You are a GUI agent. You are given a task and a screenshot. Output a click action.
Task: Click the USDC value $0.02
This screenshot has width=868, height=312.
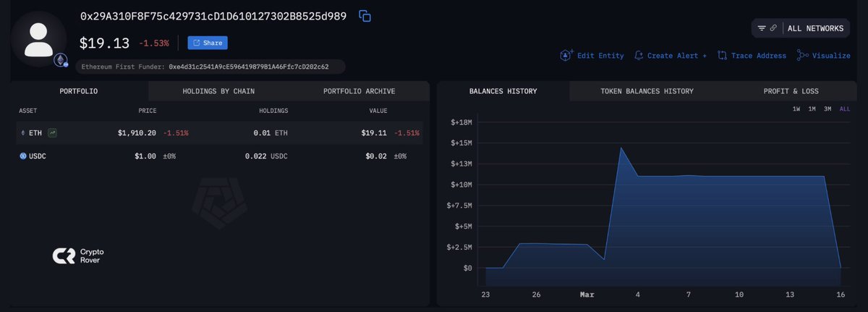point(376,156)
